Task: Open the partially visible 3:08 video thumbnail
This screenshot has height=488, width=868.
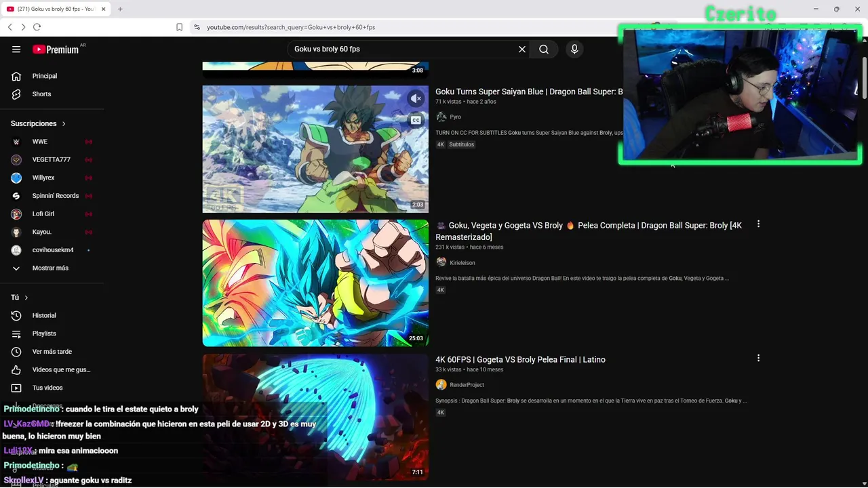Action: (x=315, y=70)
